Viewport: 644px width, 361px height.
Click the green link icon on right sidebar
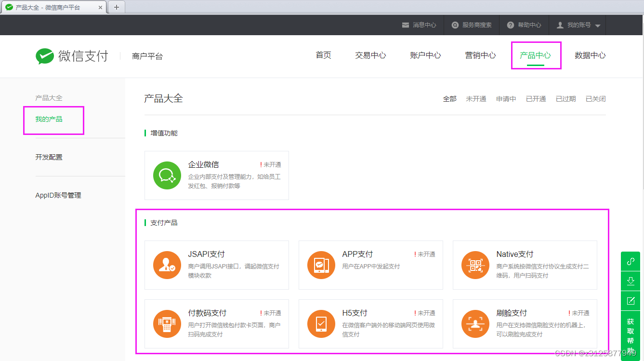pos(631,261)
